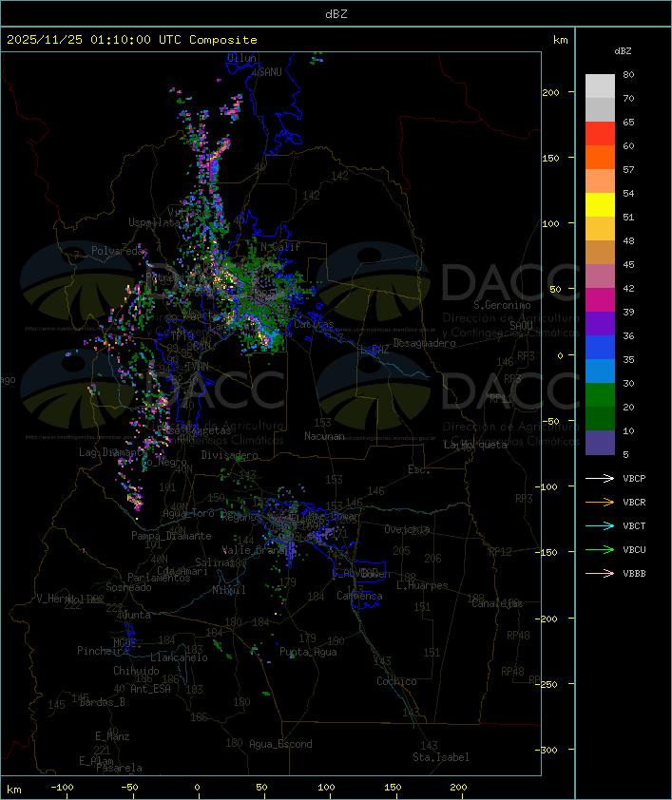Click the green VBCU arrow icon
Image resolution: width=672 pixels, height=800 pixels.
pos(600,549)
